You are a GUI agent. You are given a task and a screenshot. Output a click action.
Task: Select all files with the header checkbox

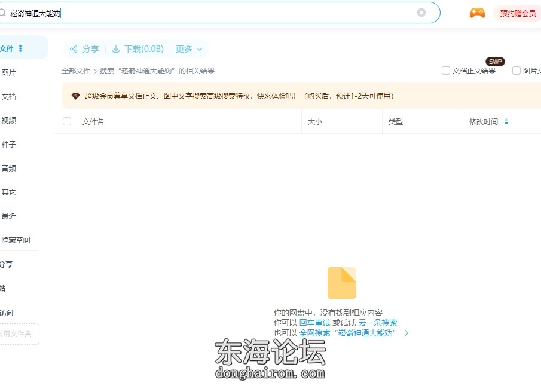(66, 121)
